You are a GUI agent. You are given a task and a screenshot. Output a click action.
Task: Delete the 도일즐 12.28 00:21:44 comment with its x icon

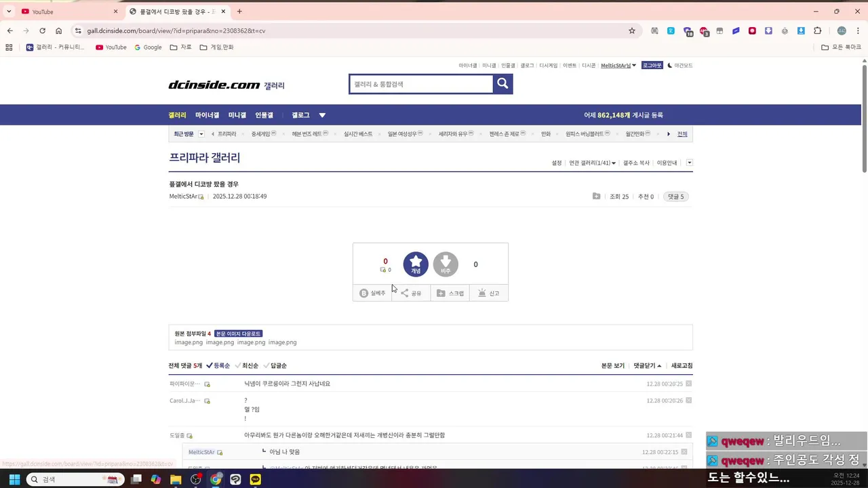pos(689,435)
